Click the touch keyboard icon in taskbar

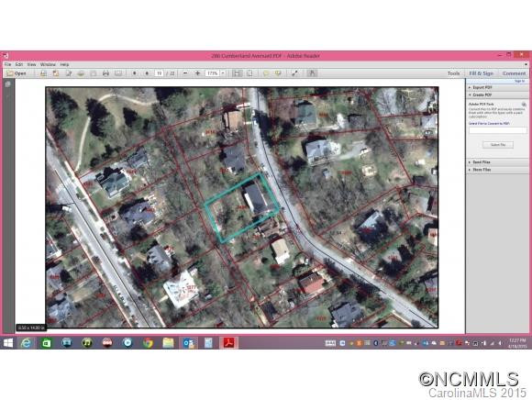pos(330,343)
